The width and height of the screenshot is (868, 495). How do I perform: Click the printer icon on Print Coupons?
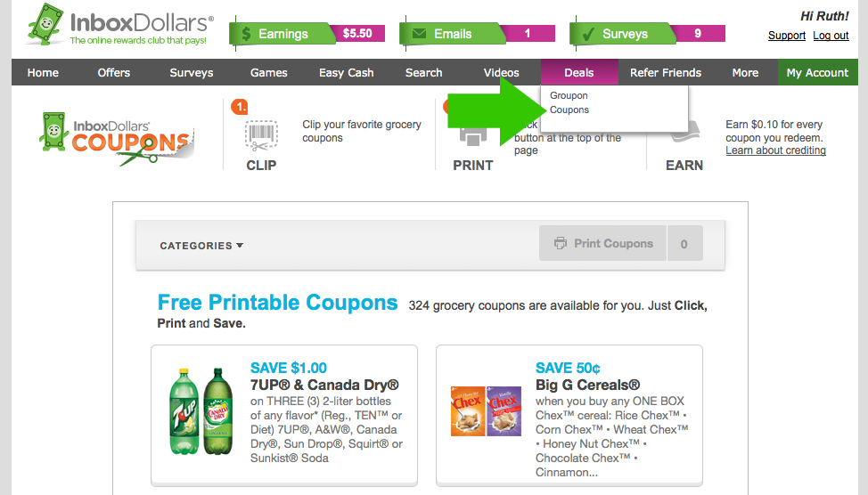[x=561, y=243]
